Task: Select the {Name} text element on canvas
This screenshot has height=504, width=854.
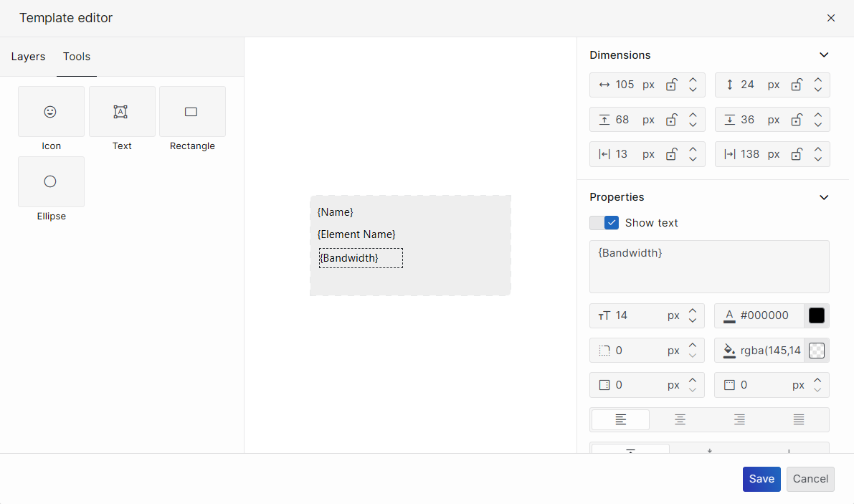Action: coord(335,212)
